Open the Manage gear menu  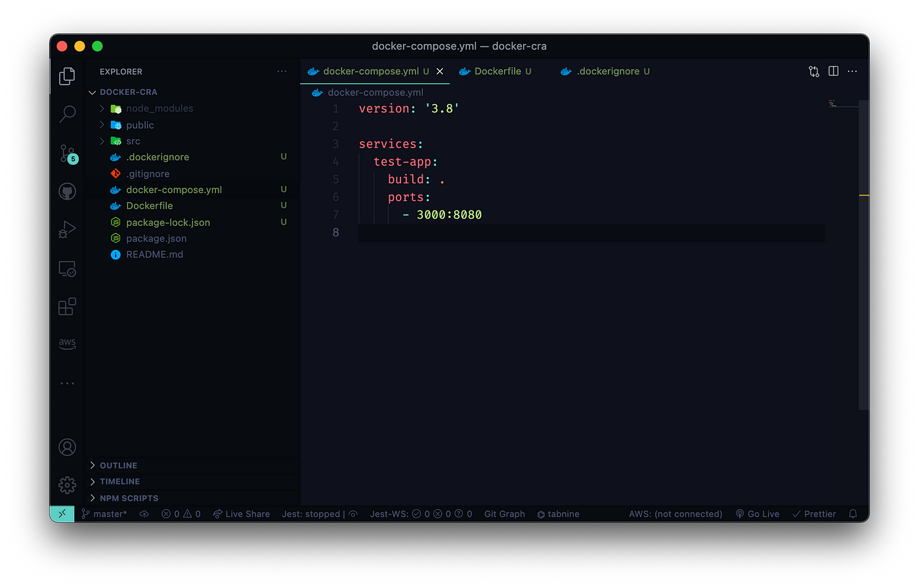(x=67, y=485)
